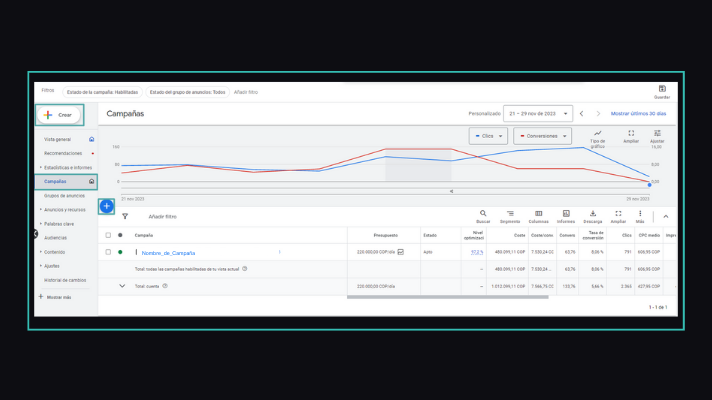Image resolution: width=712 pixels, height=400 pixels.
Task: Click Mostrar últimos 30 días link
Action: pos(638,114)
